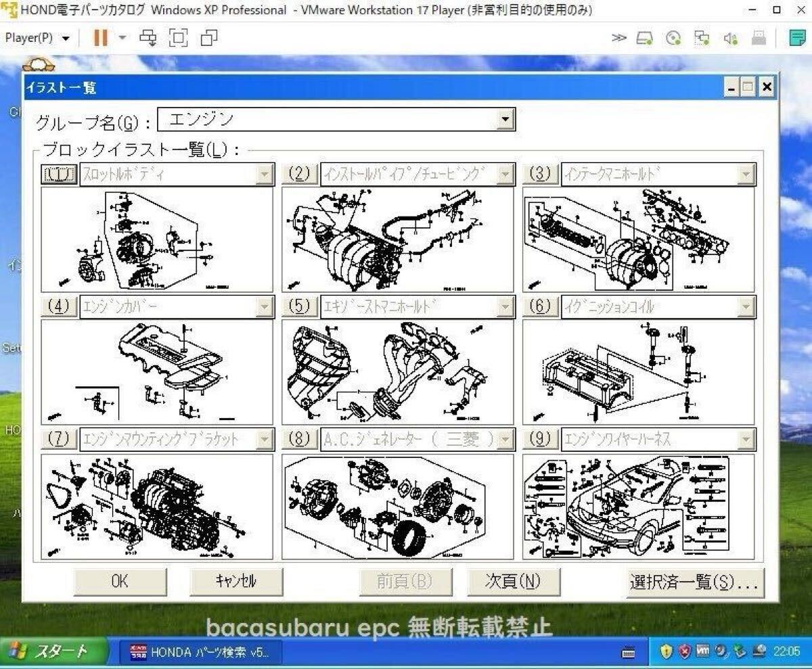
Task: Select the A.C. generator illustration
Action: coord(398,506)
